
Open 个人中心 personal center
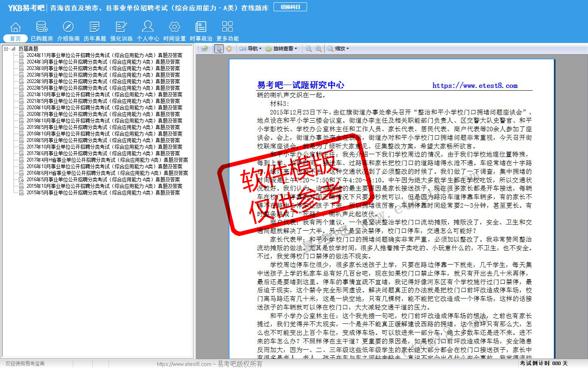point(148,31)
